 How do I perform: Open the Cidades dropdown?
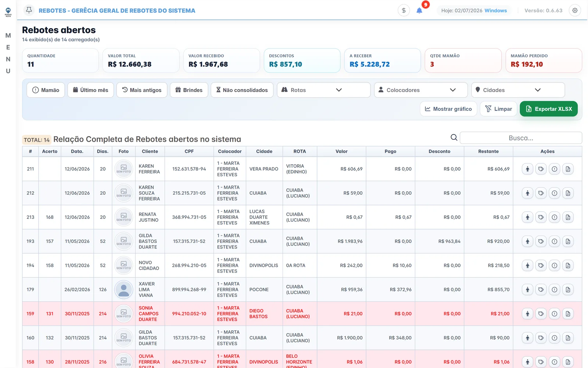tap(518, 90)
